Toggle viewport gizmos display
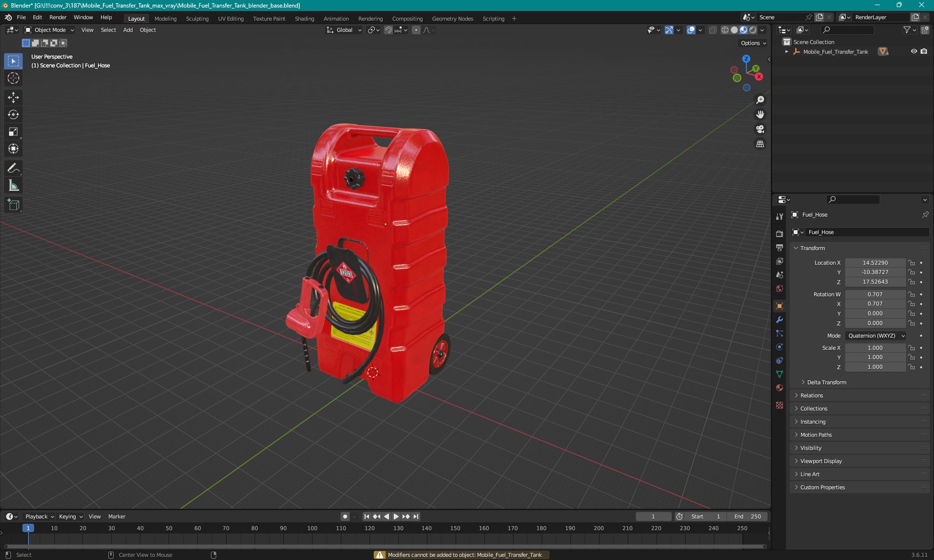Screen dimensions: 934x560 point(669,30)
